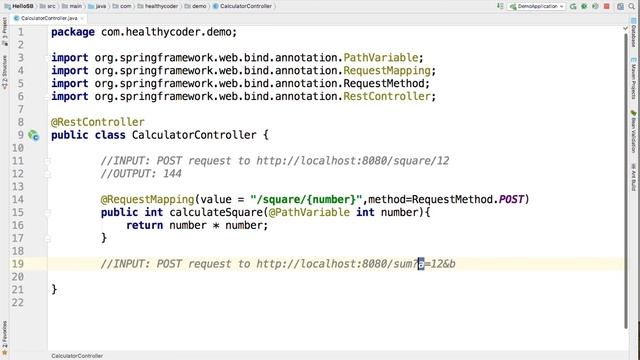This screenshot has height=360, width=640.
Task: Collapse the comment block at line 11
Action: click(x=47, y=161)
